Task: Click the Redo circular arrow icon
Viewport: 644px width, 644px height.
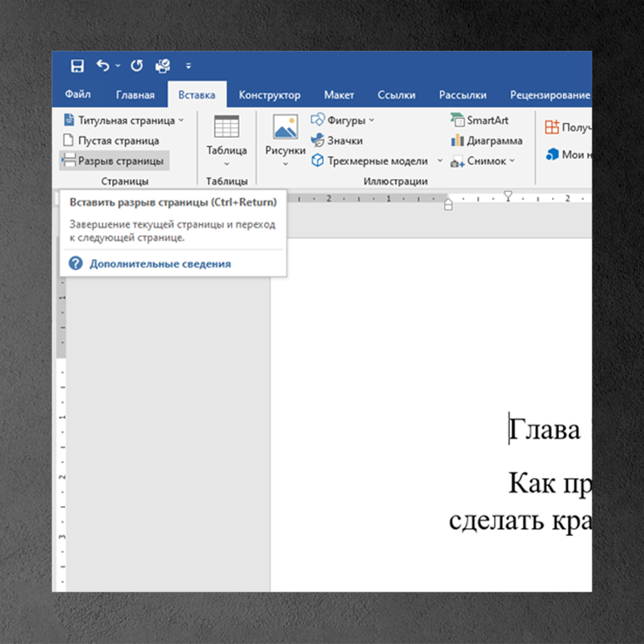Action: click(x=137, y=65)
